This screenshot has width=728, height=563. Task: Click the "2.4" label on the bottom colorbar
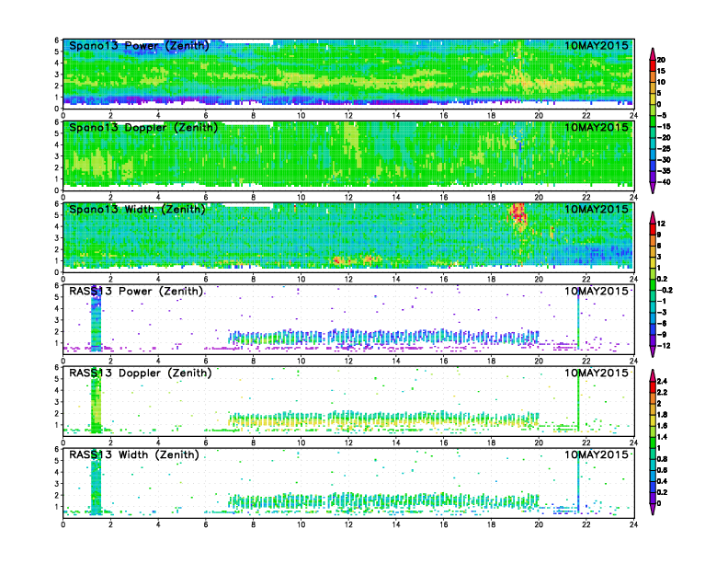[662, 381]
